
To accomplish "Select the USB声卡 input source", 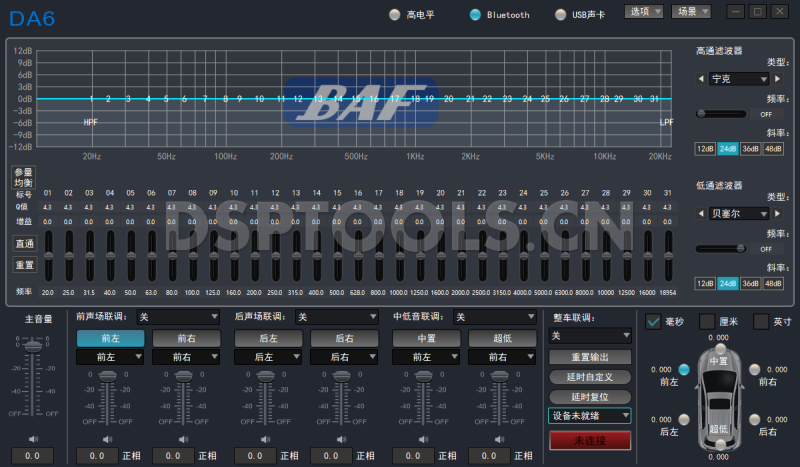I will [x=561, y=15].
